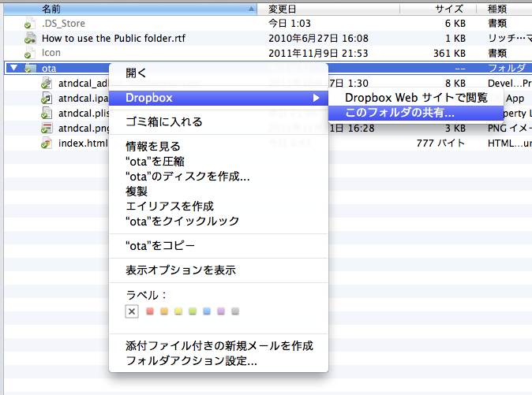Clear label with the X swatch
The height and width of the screenshot is (395, 532).
(x=132, y=311)
